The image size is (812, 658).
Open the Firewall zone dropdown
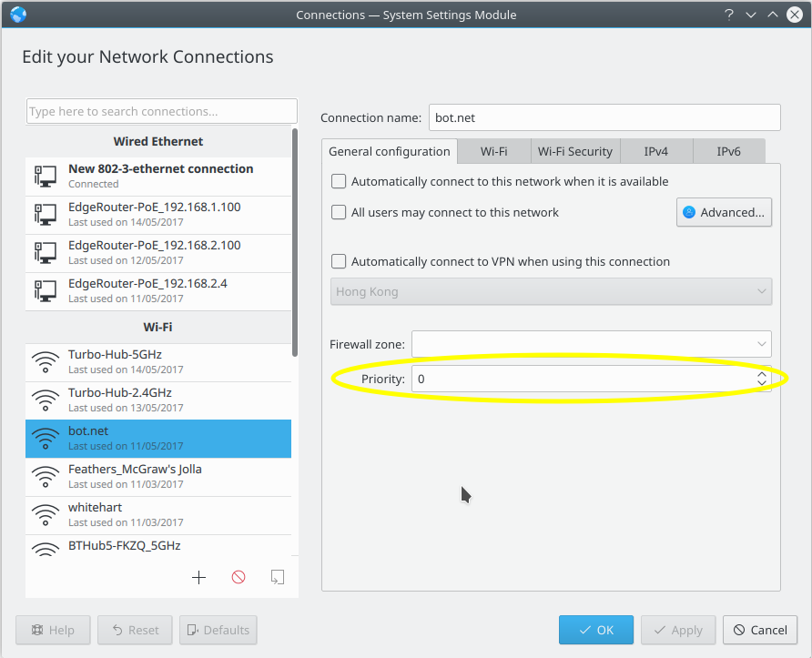[591, 344]
